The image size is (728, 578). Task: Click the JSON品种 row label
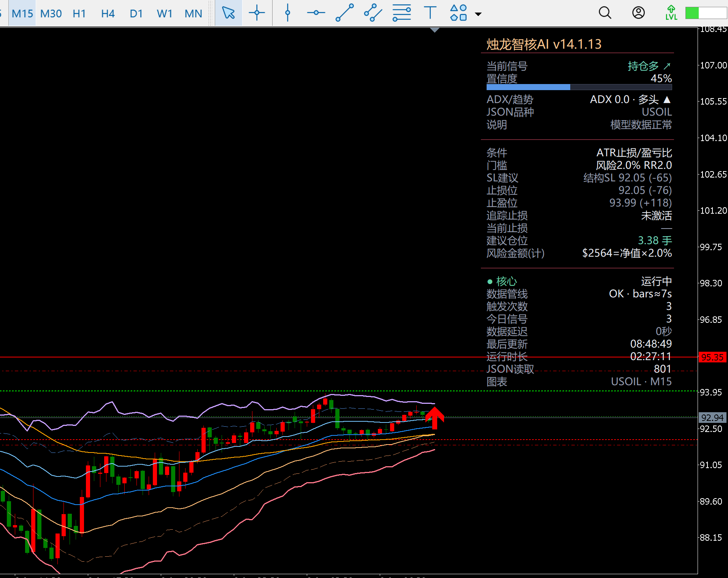[510, 112]
